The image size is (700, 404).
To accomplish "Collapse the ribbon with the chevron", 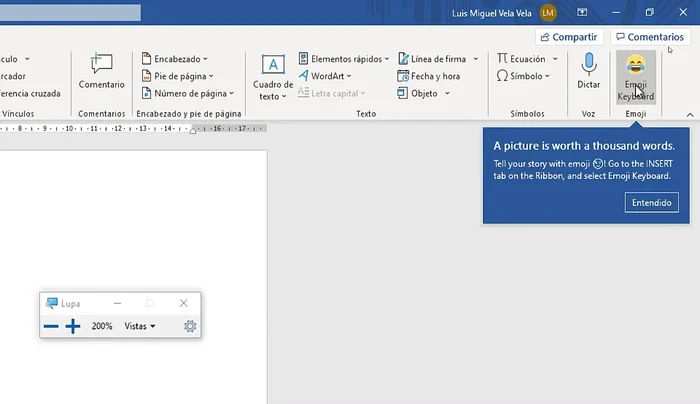I will point(690,115).
